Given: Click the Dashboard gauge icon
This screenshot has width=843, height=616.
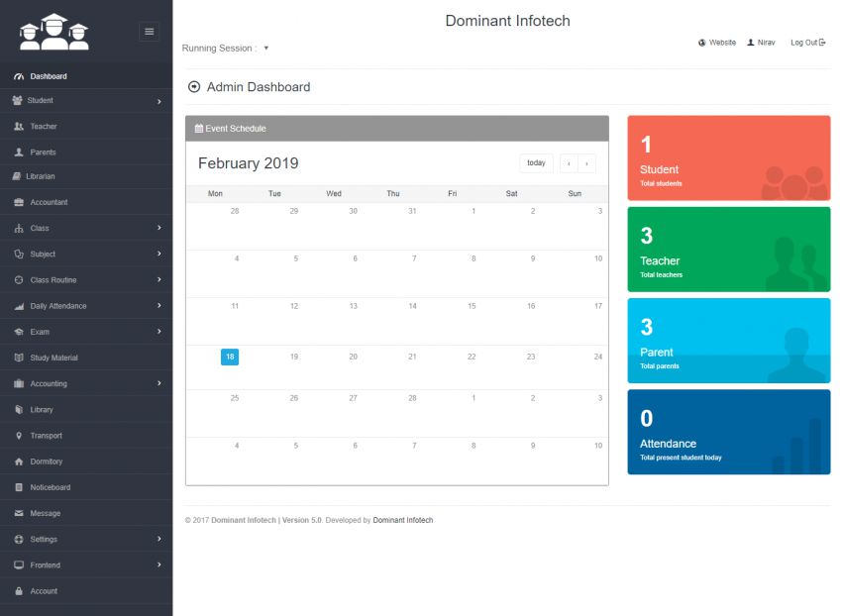Looking at the screenshot, I should (x=20, y=76).
